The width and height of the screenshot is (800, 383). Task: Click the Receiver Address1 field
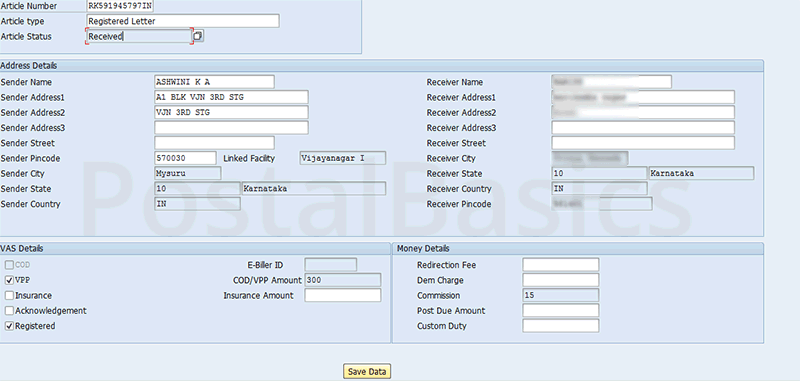click(643, 97)
